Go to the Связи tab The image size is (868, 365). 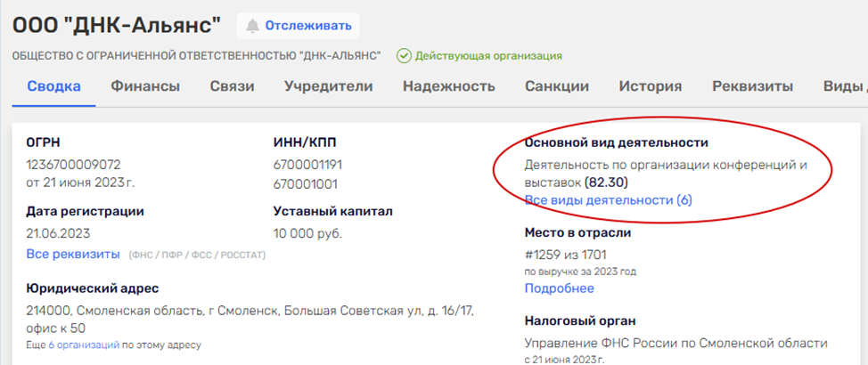pos(232,86)
